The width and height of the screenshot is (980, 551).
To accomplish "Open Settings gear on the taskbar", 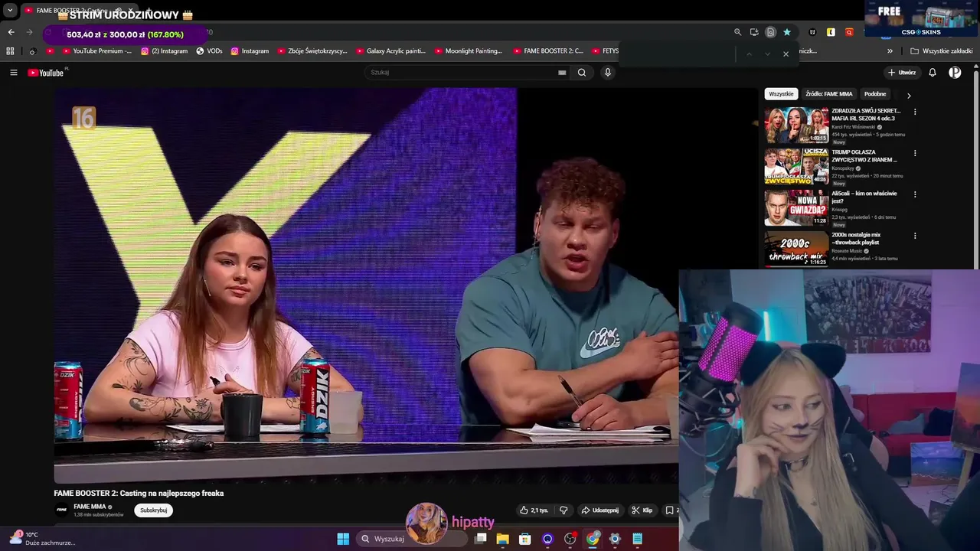I will tap(615, 539).
